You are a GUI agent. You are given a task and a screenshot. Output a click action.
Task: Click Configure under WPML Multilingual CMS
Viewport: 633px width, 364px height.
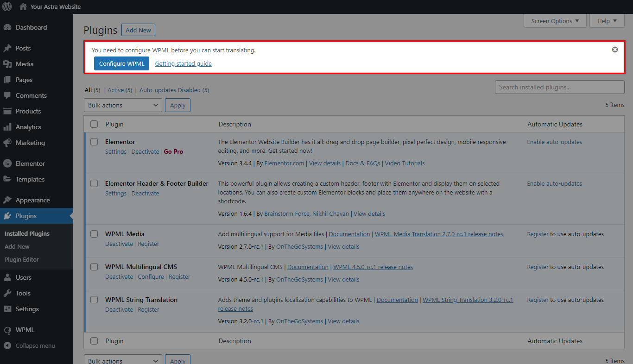click(151, 277)
